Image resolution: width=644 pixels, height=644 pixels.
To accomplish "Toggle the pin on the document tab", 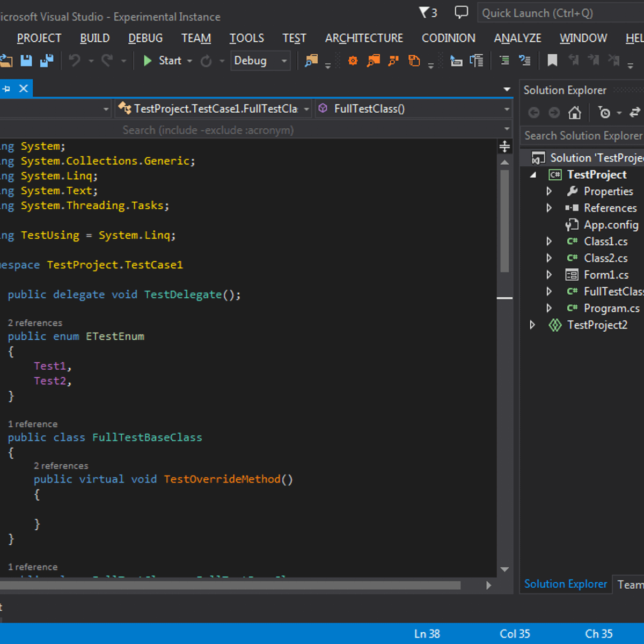I will (x=6, y=89).
